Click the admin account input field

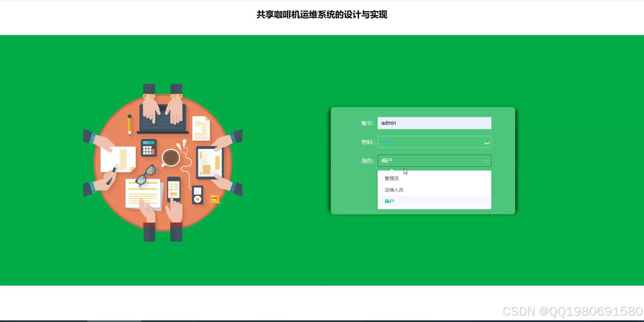434,123
